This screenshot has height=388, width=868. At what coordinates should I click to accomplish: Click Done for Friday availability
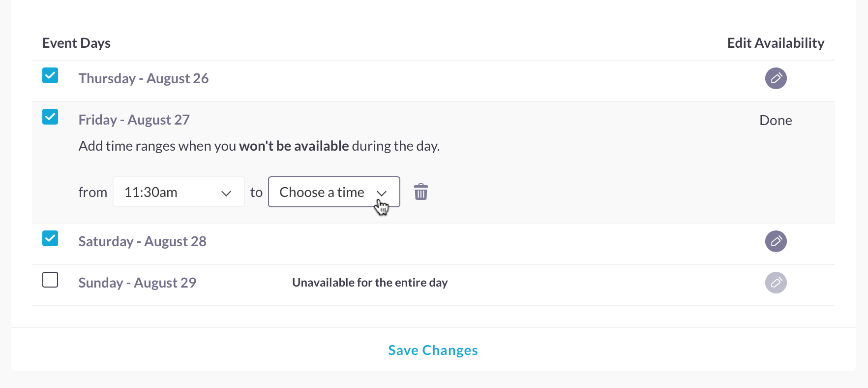[776, 121]
